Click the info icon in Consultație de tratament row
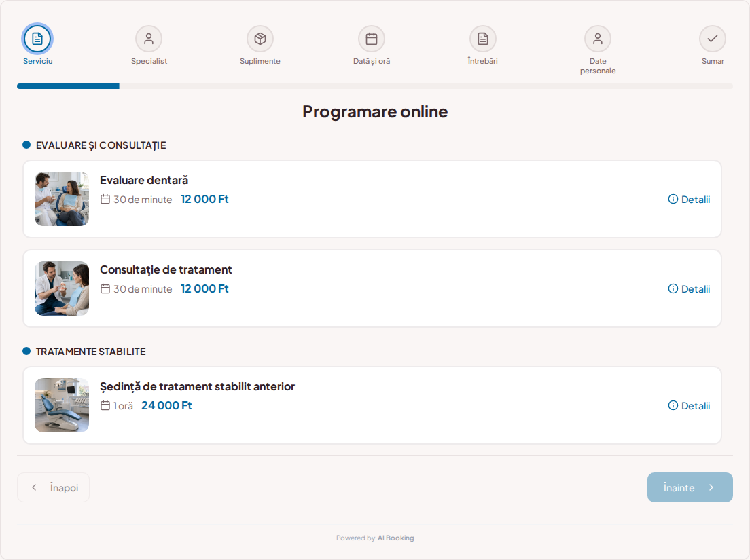The image size is (750, 560). click(673, 288)
